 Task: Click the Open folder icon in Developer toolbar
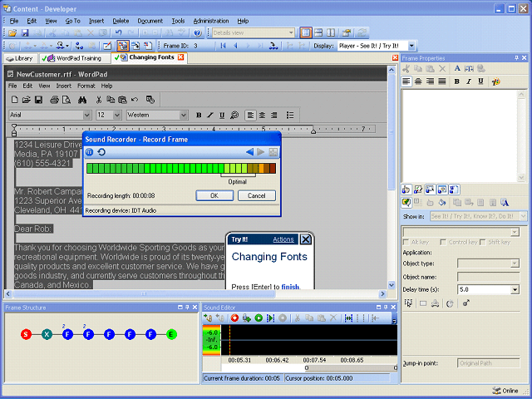coord(12,33)
